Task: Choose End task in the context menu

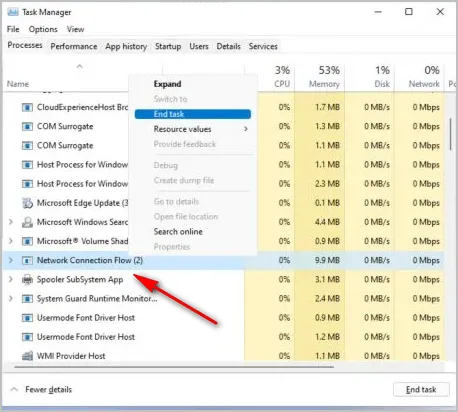Action: coord(193,114)
